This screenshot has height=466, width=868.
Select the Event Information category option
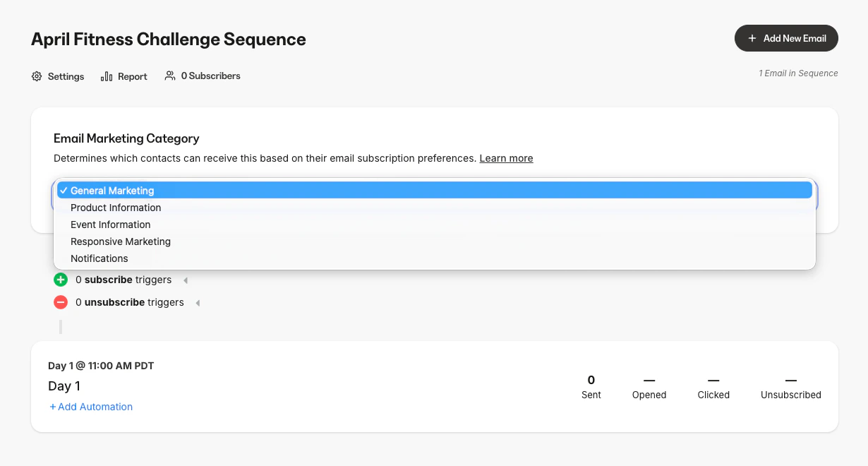pyautogui.click(x=110, y=224)
